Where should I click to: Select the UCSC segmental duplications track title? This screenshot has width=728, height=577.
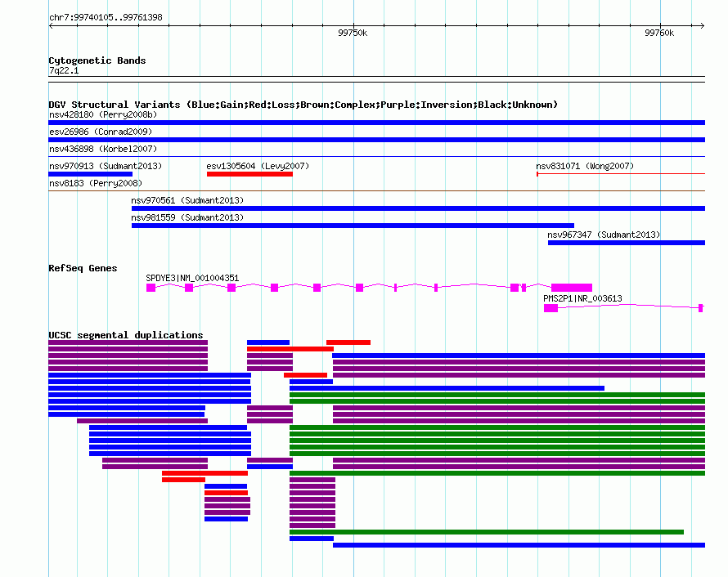click(126, 335)
